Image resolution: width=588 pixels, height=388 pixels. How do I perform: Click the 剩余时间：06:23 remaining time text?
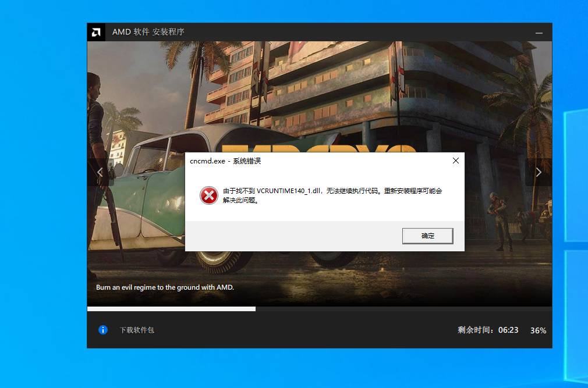click(x=488, y=330)
